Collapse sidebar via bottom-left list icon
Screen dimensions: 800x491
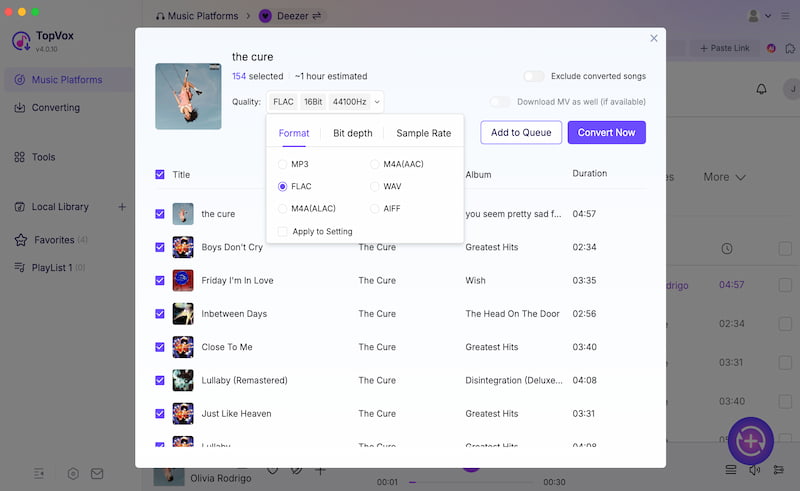tap(39, 474)
